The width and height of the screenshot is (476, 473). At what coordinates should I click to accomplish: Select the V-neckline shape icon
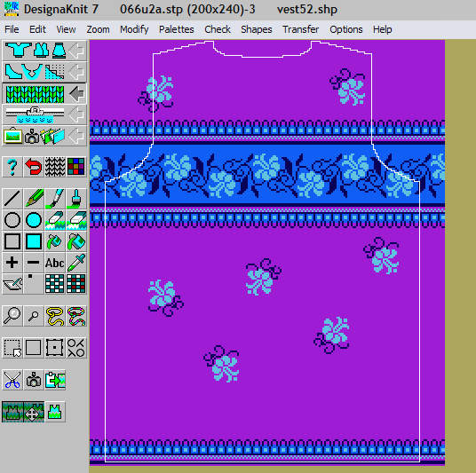pos(32,72)
